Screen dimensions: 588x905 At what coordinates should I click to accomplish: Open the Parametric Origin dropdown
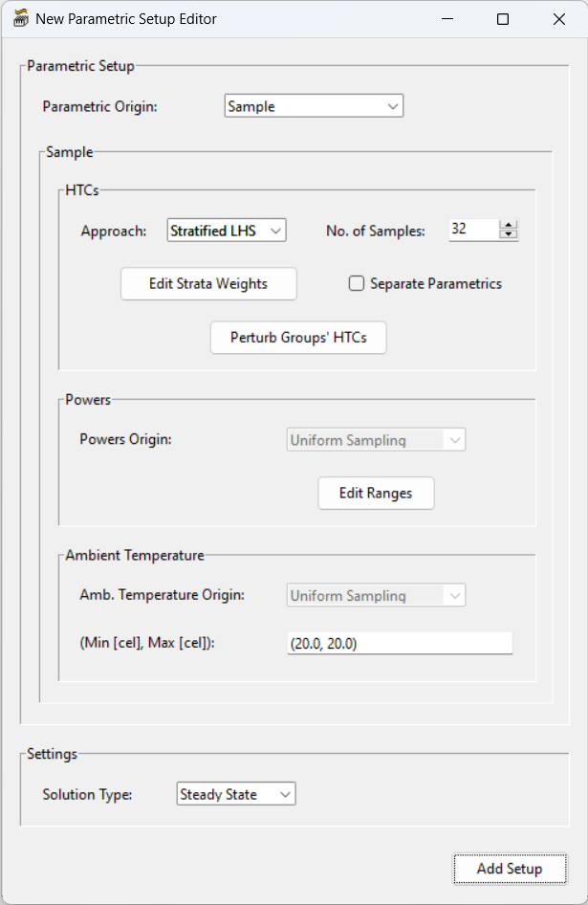pyautogui.click(x=315, y=106)
